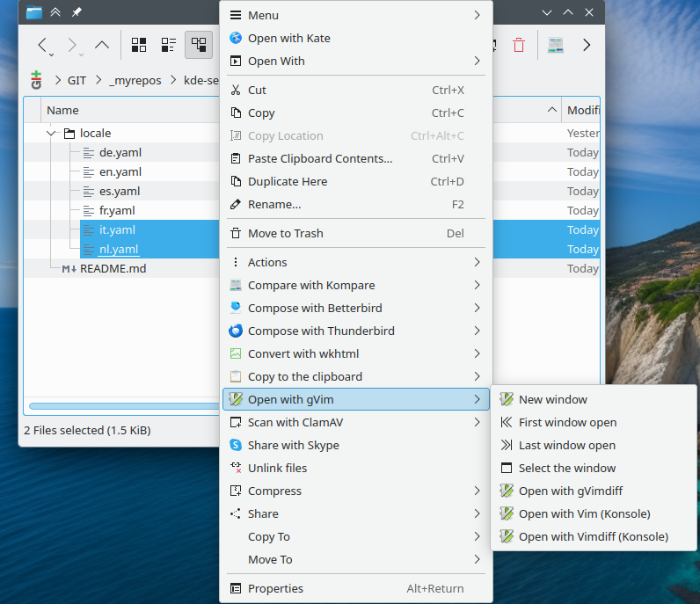Choose Paste Clipboard Contents
Viewport: 700px width, 604px height.
356,158
